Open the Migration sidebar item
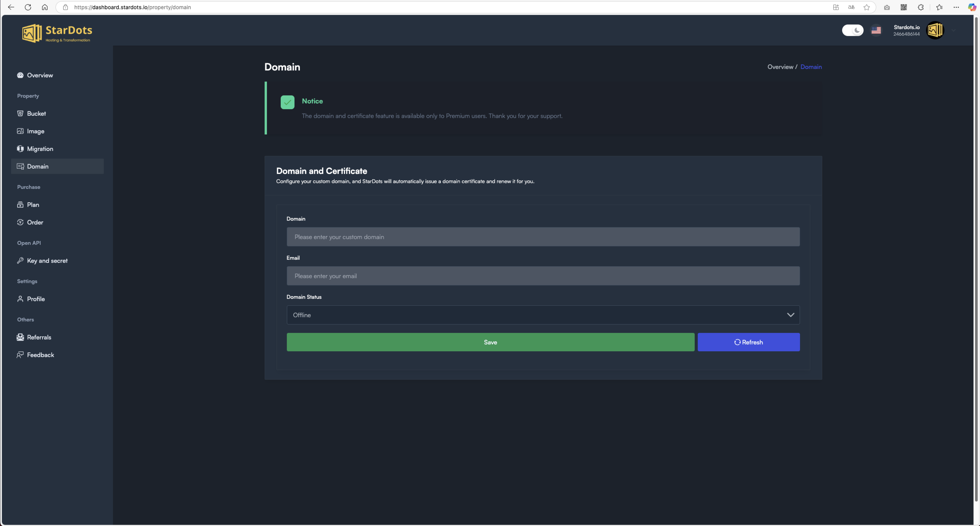 (x=40, y=149)
